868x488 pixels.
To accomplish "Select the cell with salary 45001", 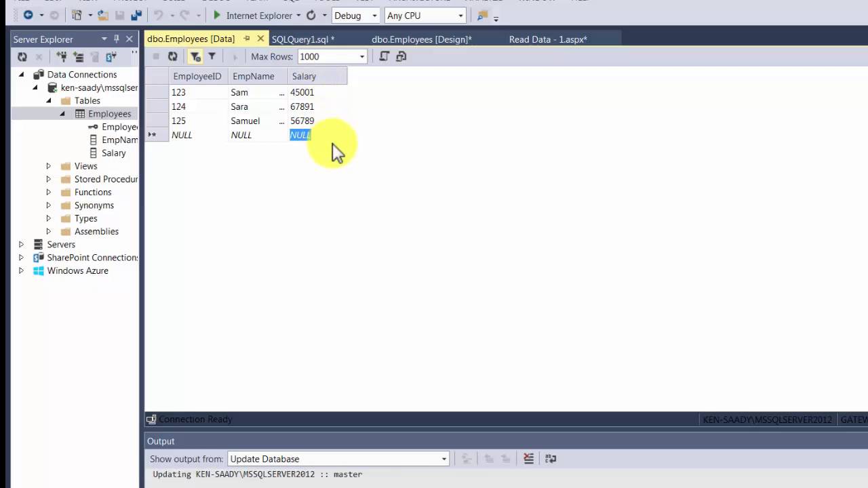I will coord(317,92).
